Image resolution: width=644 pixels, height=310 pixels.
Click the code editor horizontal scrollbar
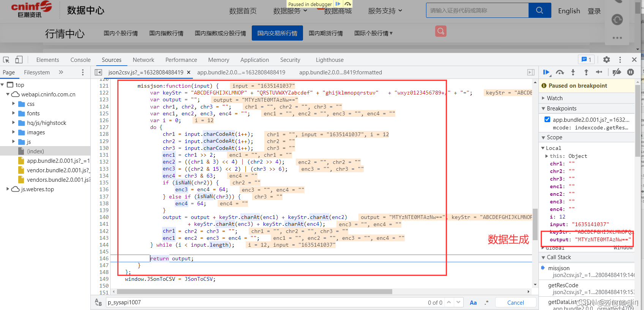(254, 291)
